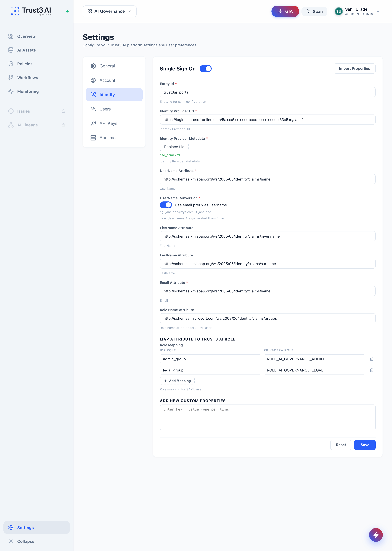Click Add Mapping
This screenshot has height=551, width=392.
click(177, 381)
